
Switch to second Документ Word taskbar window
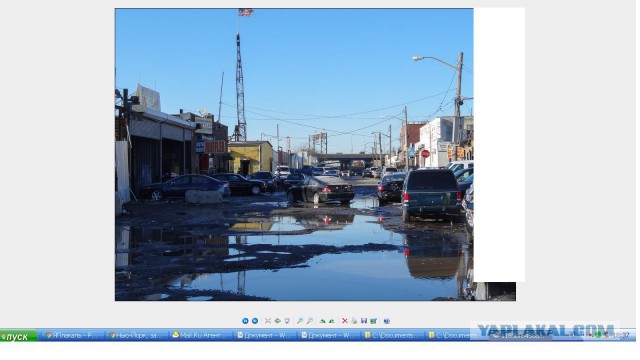point(328,336)
